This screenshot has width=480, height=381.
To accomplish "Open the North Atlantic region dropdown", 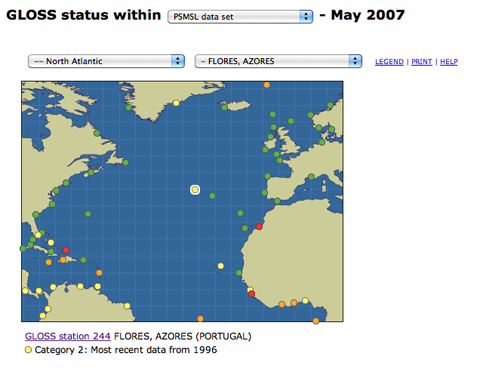I will pos(106,61).
